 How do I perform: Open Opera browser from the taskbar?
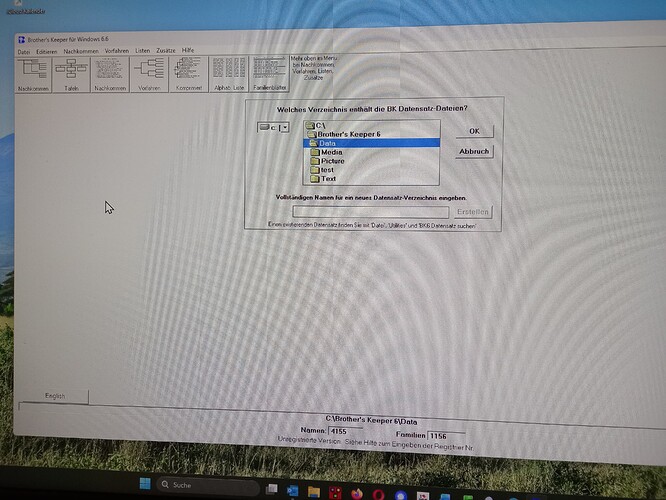click(x=378, y=494)
